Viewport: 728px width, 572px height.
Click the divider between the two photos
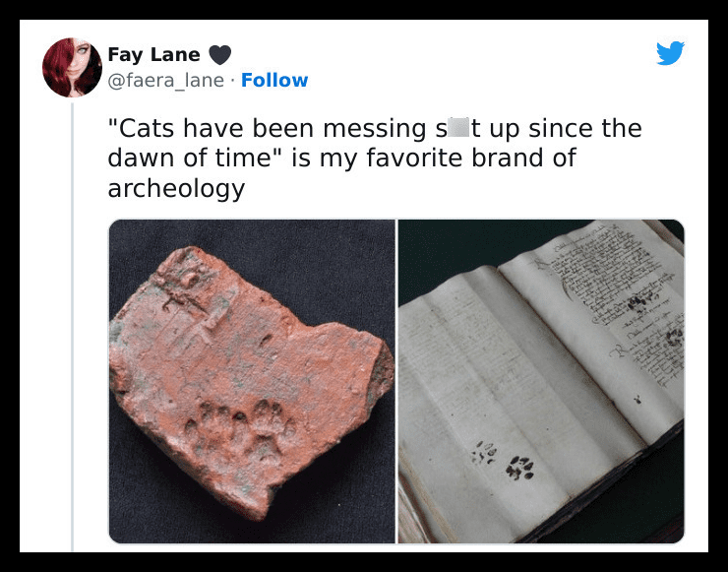(x=396, y=381)
